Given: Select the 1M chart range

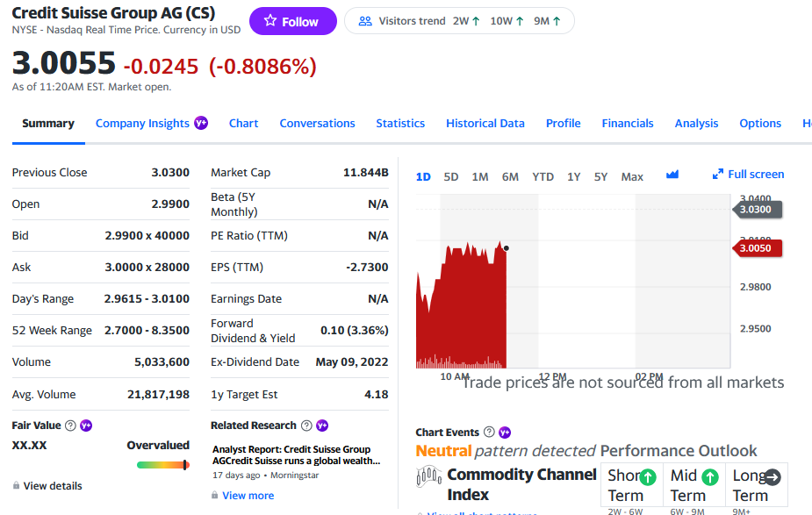Looking at the screenshot, I should (479, 176).
